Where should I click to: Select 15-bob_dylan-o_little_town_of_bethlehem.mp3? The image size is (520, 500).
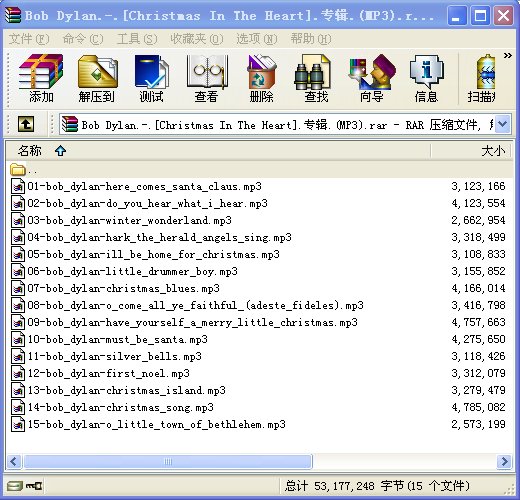[x=156, y=424]
